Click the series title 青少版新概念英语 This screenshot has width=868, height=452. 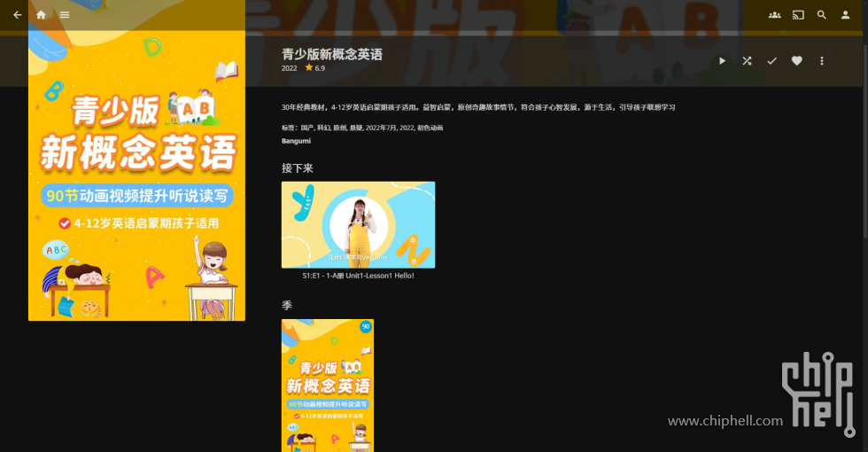pos(332,54)
